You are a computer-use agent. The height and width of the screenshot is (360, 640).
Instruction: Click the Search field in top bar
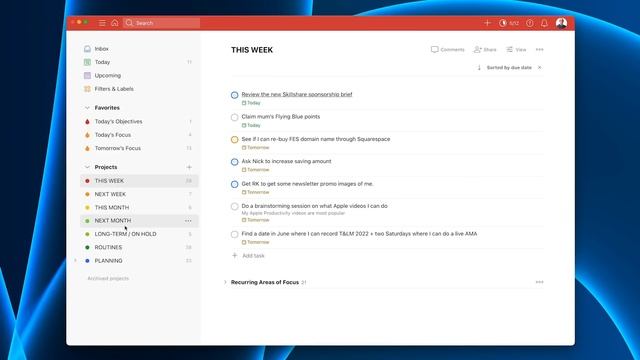[162, 23]
